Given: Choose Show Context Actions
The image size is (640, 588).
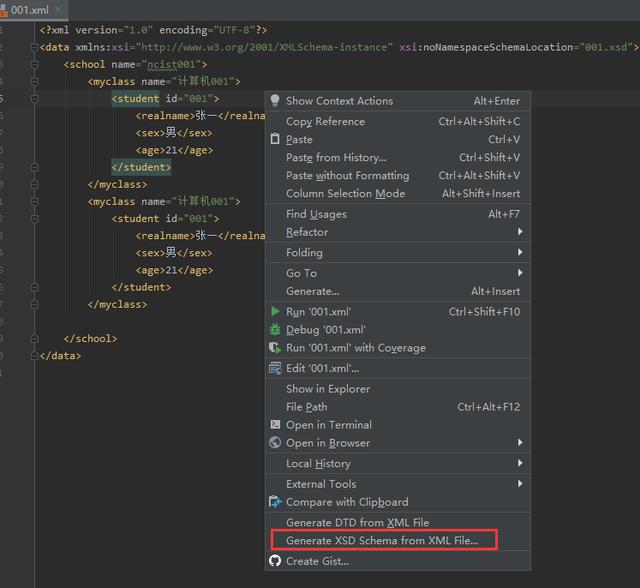Looking at the screenshot, I should [x=398, y=101].
